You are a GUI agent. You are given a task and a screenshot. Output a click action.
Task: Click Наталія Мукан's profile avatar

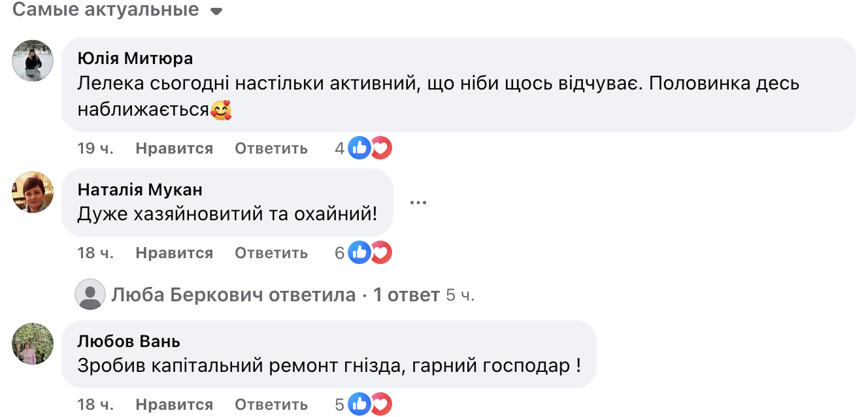point(33,192)
